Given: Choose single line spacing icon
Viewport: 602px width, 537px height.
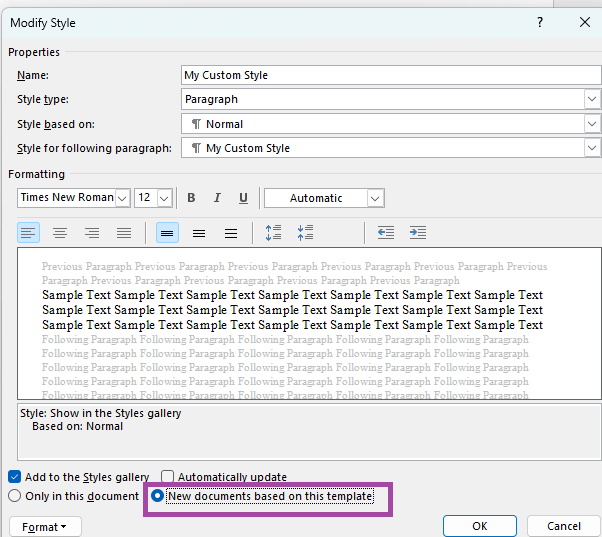Looking at the screenshot, I should (167, 233).
